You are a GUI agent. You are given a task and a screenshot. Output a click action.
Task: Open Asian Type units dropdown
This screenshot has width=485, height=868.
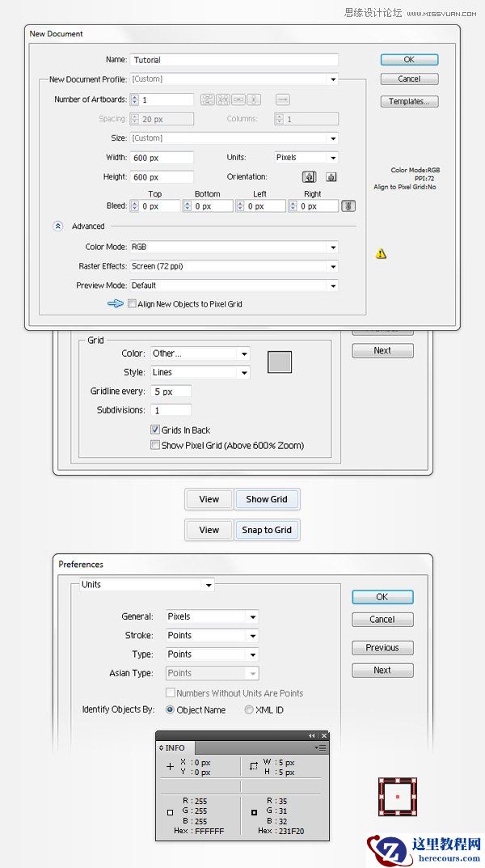tap(213, 673)
